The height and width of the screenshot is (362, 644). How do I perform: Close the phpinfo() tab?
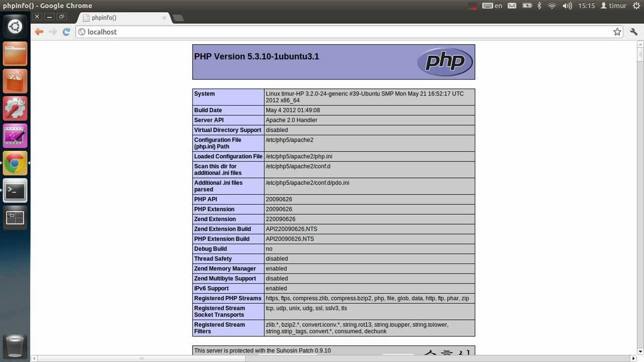point(164,18)
